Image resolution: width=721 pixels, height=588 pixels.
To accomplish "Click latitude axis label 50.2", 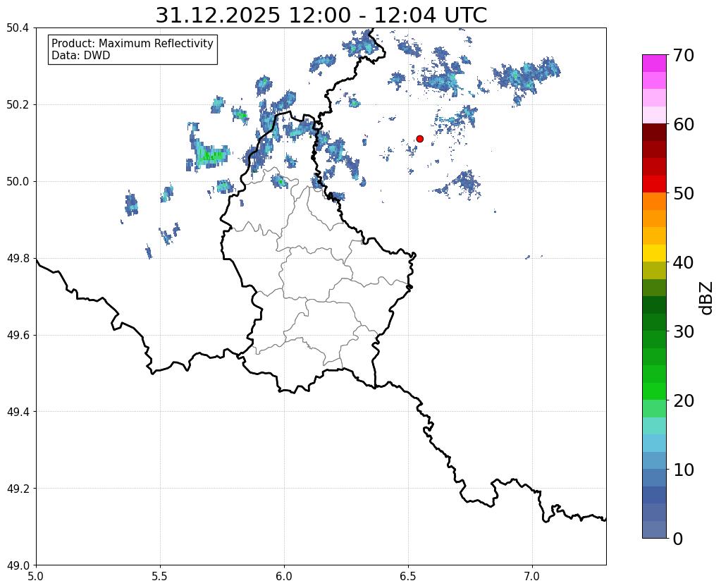I will (x=18, y=104).
